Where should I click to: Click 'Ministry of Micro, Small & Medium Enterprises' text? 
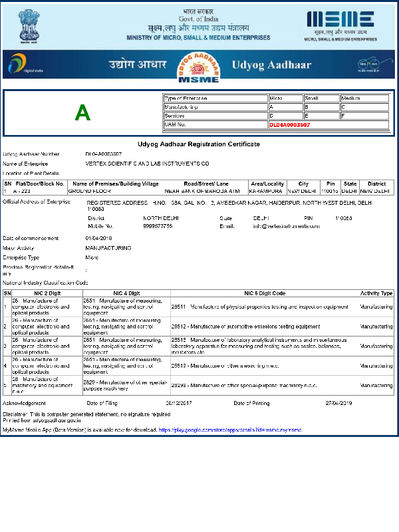pyautogui.click(x=198, y=38)
